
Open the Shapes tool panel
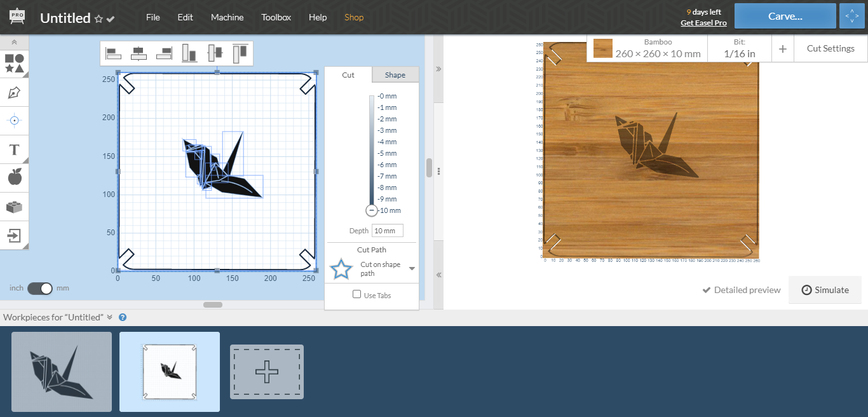click(14, 63)
